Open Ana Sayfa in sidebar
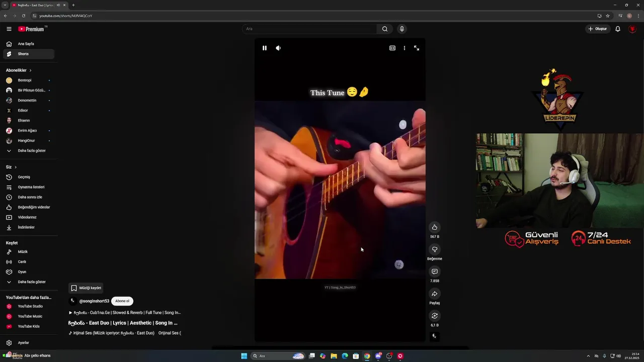The width and height of the screenshot is (644, 362). (x=30, y=44)
